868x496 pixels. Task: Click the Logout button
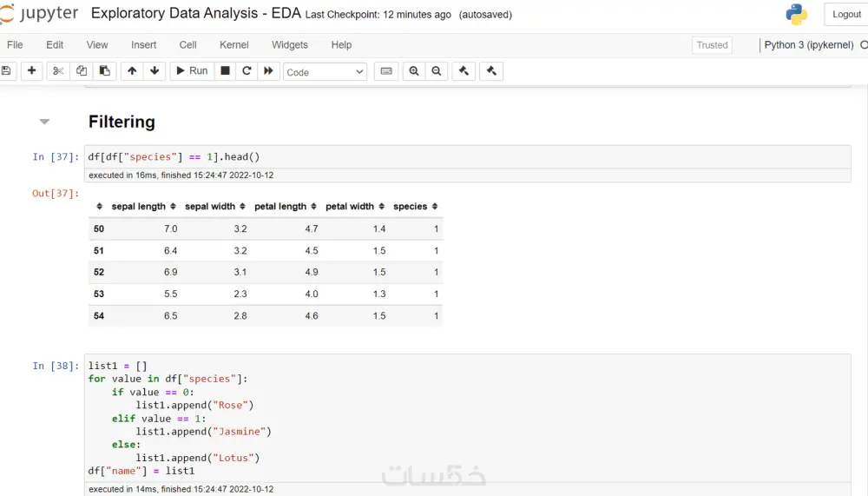coord(846,15)
